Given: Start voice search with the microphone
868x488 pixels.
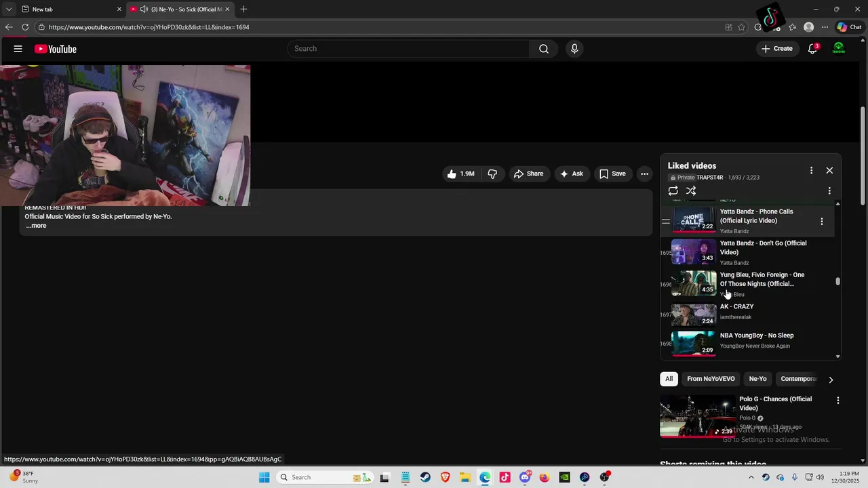Looking at the screenshot, I should click(574, 49).
